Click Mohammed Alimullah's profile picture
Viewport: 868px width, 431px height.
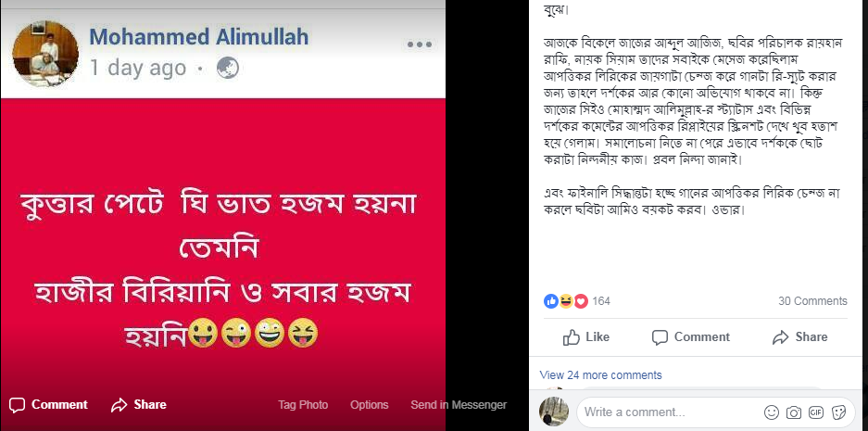[45, 53]
